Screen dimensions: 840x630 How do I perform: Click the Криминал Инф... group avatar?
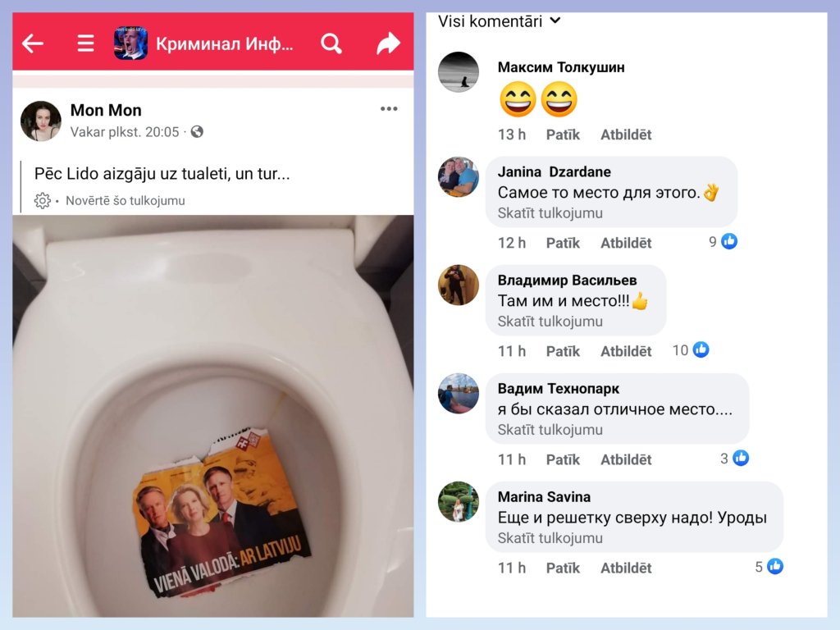(130, 43)
